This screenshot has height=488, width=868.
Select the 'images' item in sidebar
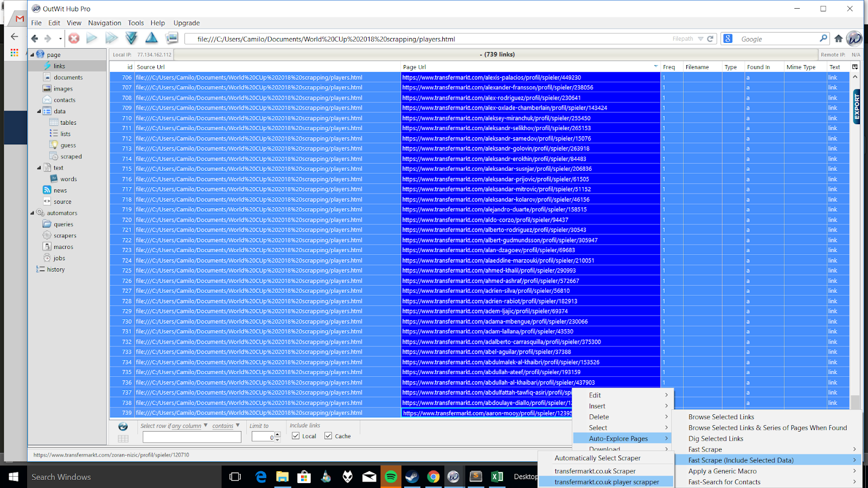[63, 88]
